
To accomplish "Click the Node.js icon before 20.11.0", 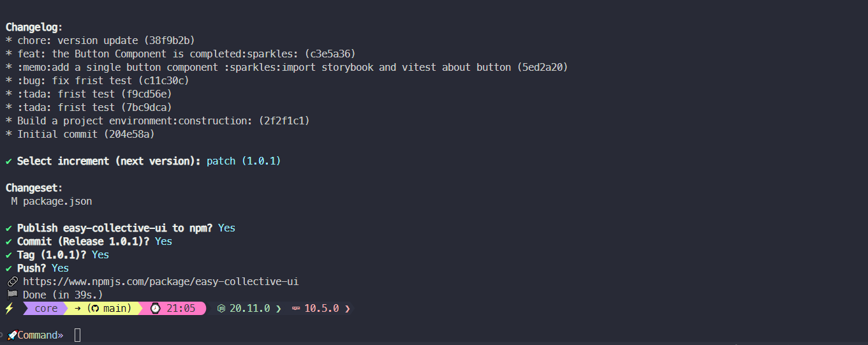I will 221,309.
